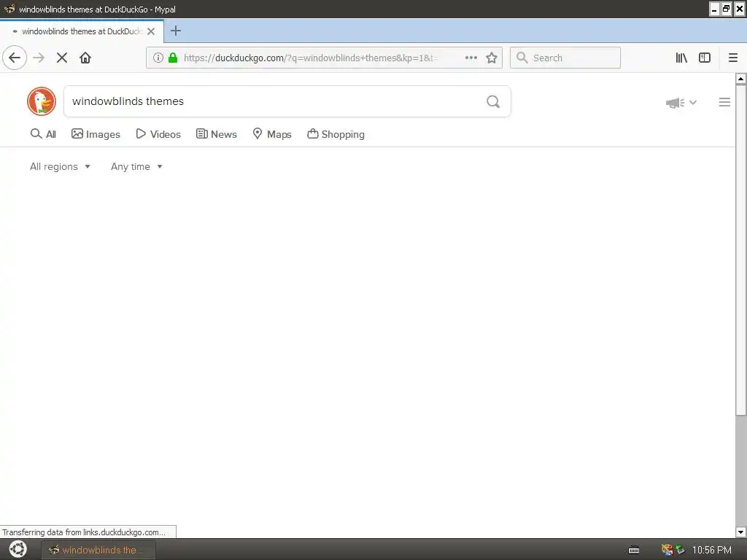Click the network tray icon
747x560 pixels.
click(x=667, y=550)
